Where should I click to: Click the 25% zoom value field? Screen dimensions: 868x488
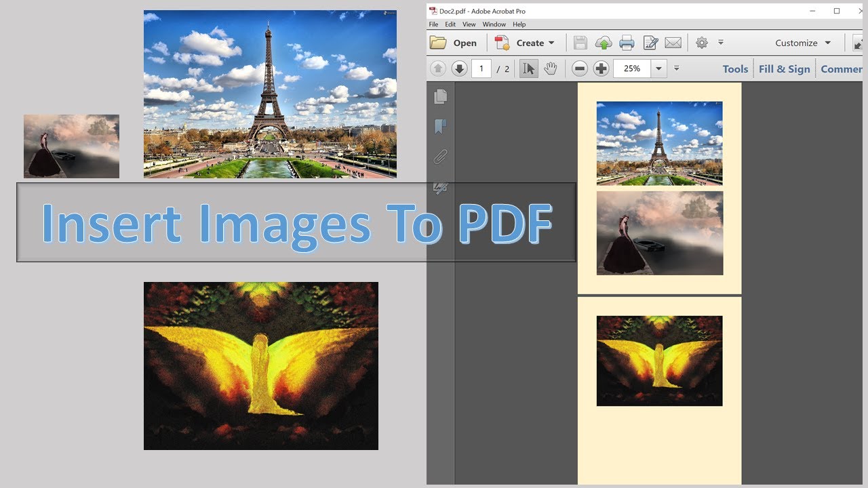click(x=632, y=68)
